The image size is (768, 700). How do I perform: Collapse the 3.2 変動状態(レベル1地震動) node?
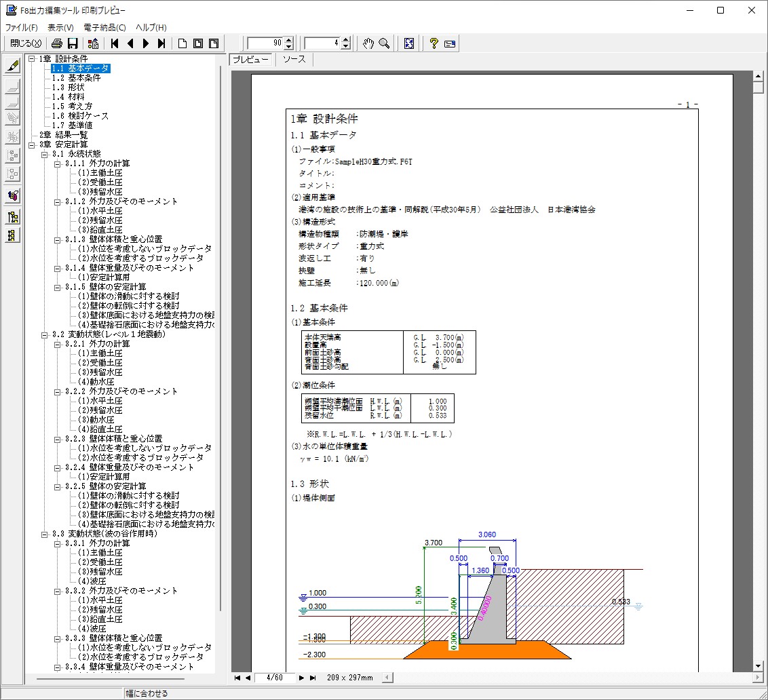tap(45, 334)
